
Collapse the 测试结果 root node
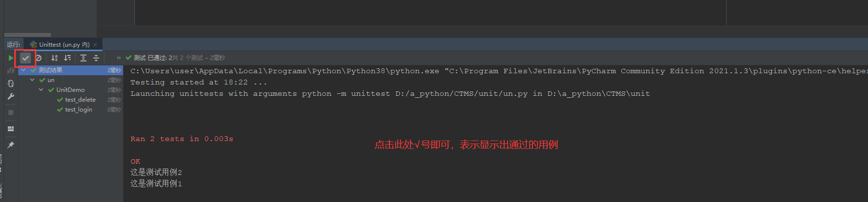point(24,70)
